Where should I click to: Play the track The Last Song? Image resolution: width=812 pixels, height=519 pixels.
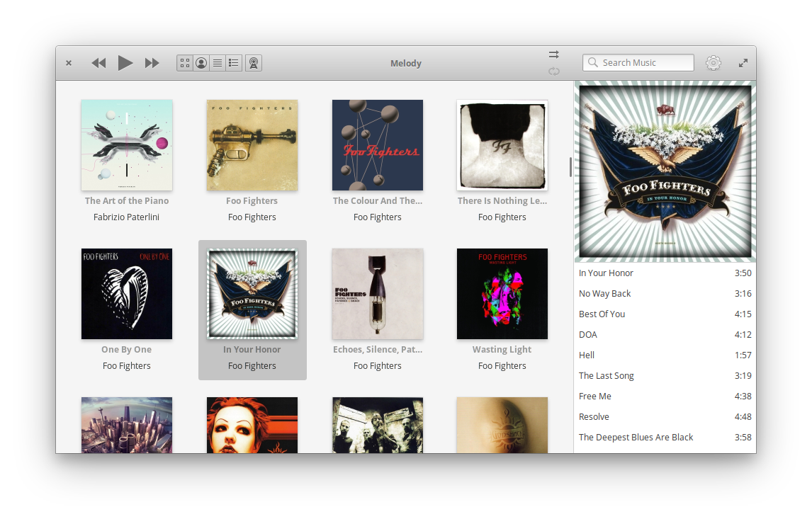point(665,376)
